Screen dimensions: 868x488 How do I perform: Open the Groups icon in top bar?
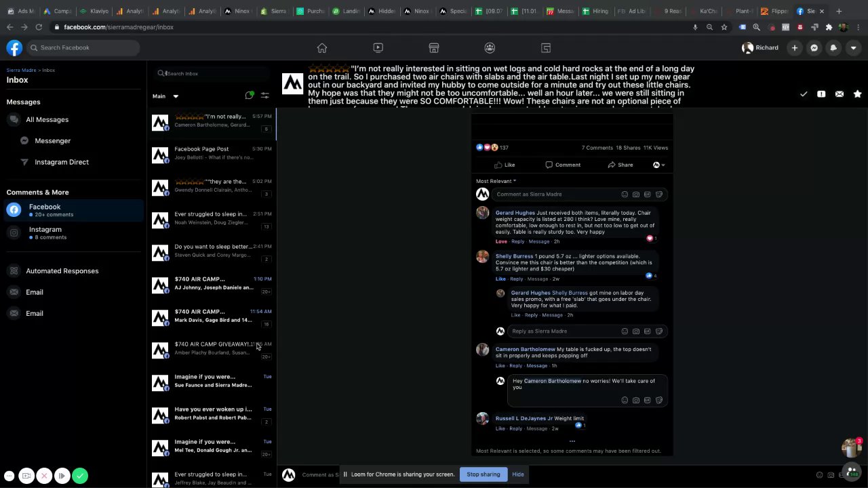(490, 47)
